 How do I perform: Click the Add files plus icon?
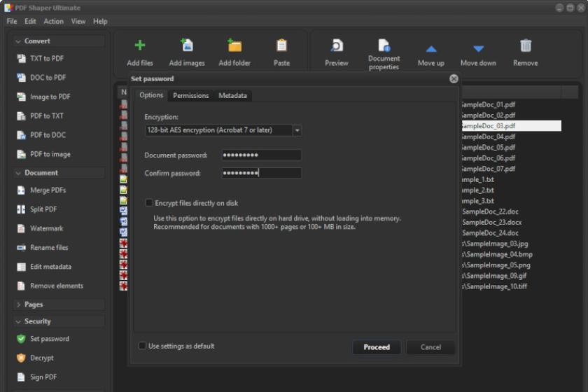click(140, 45)
